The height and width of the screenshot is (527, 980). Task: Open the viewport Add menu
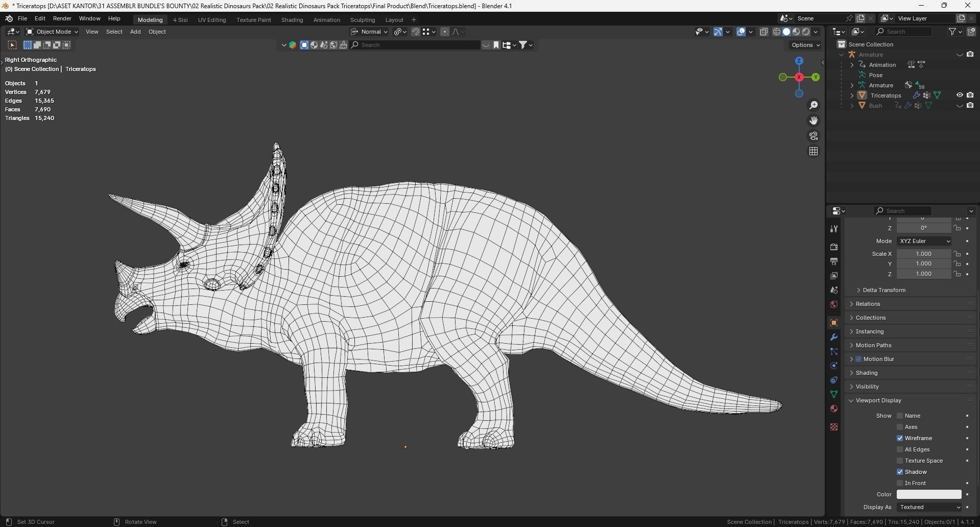[x=135, y=32]
